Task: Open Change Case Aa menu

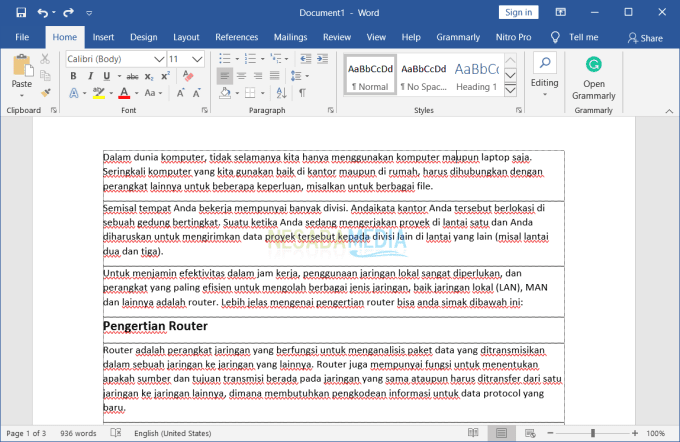Action: pos(153,93)
